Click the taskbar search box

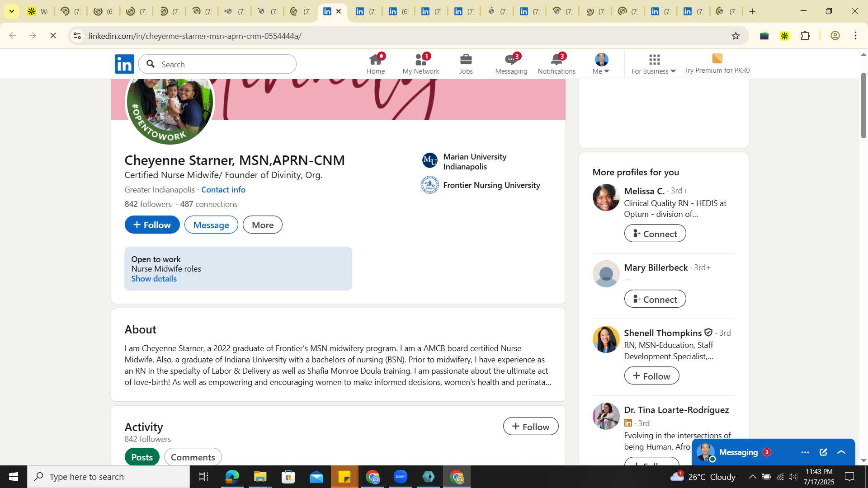(x=108, y=477)
